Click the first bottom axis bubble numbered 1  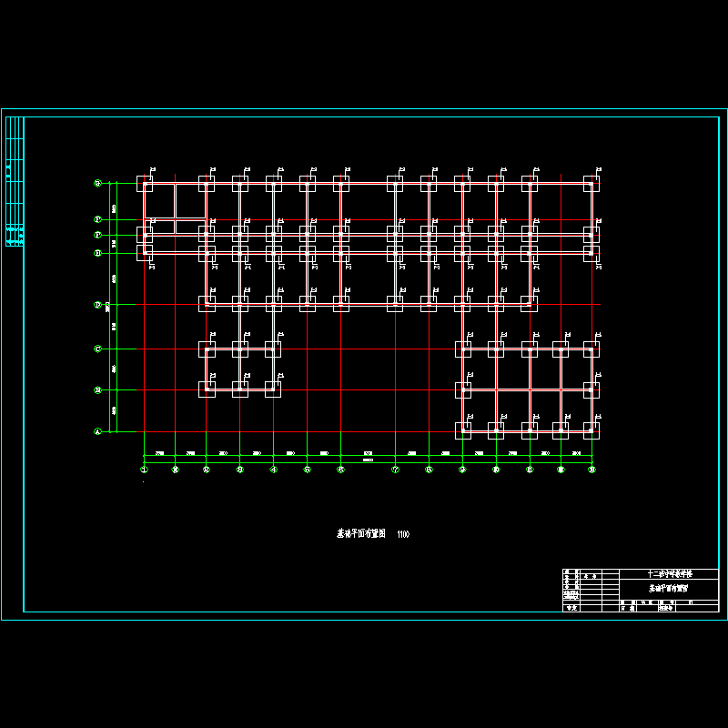144,470
